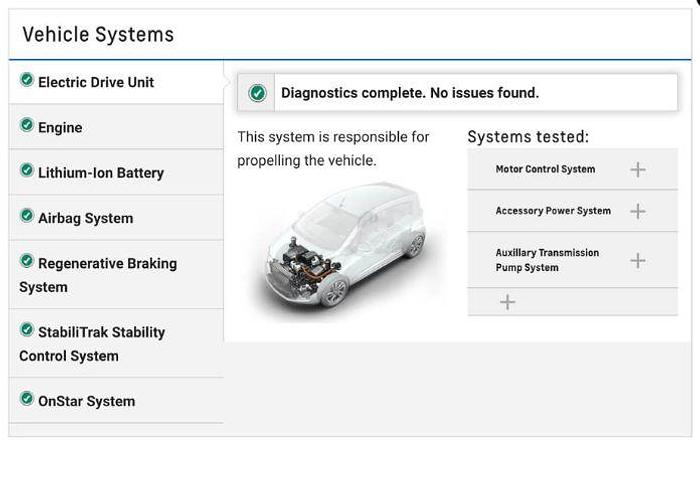Image resolution: width=700 pixels, height=503 pixels.
Task: Click 'Diagnostics complete. No issues found.' message
Action: coord(410,93)
